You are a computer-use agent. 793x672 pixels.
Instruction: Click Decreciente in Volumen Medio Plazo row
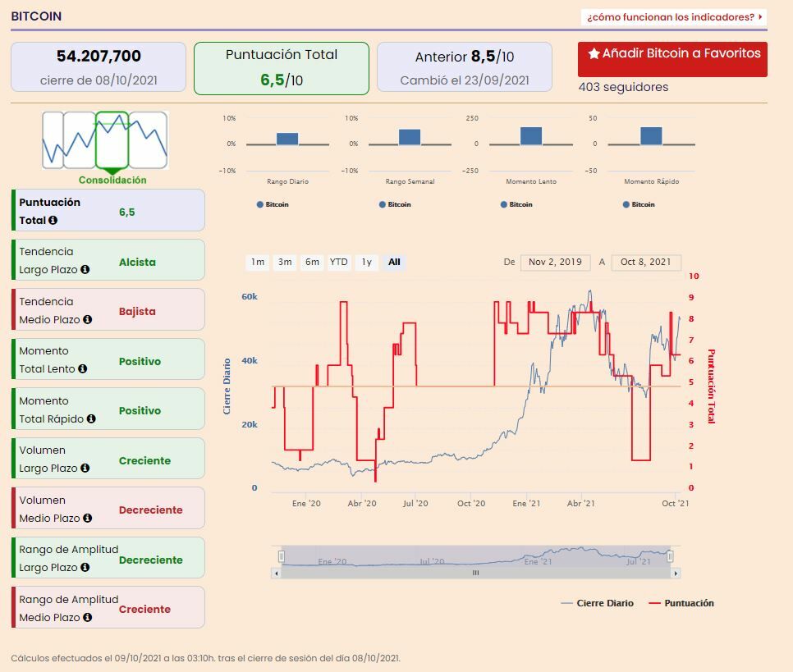click(x=151, y=510)
